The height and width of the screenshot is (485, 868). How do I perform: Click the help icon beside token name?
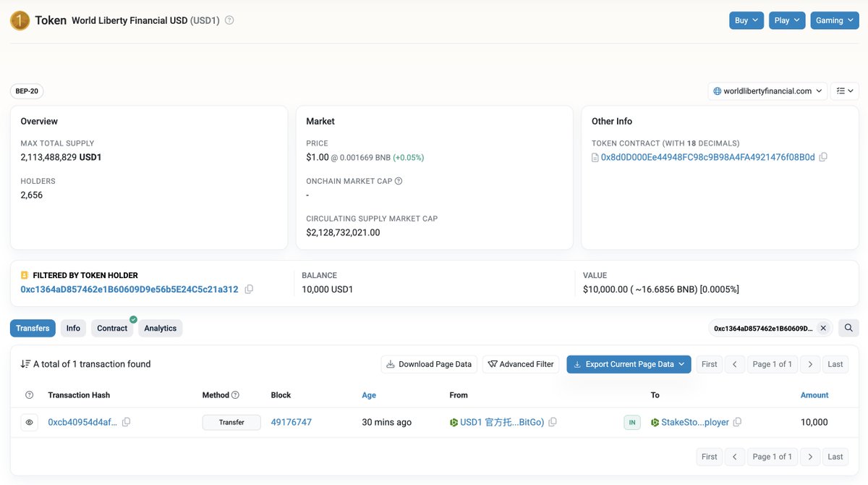point(229,20)
